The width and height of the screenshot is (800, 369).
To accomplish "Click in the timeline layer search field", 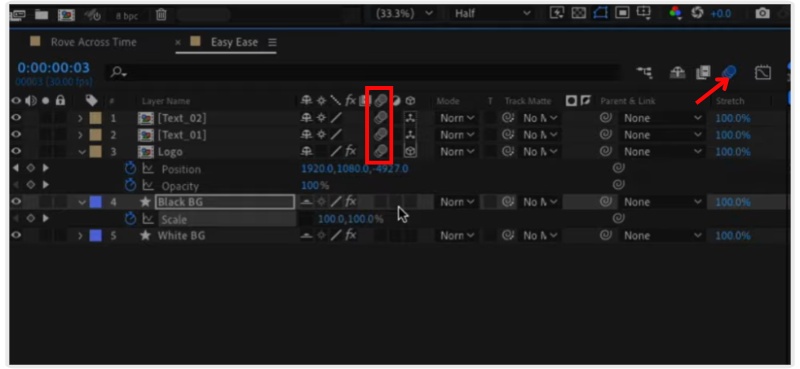I will (363, 73).
